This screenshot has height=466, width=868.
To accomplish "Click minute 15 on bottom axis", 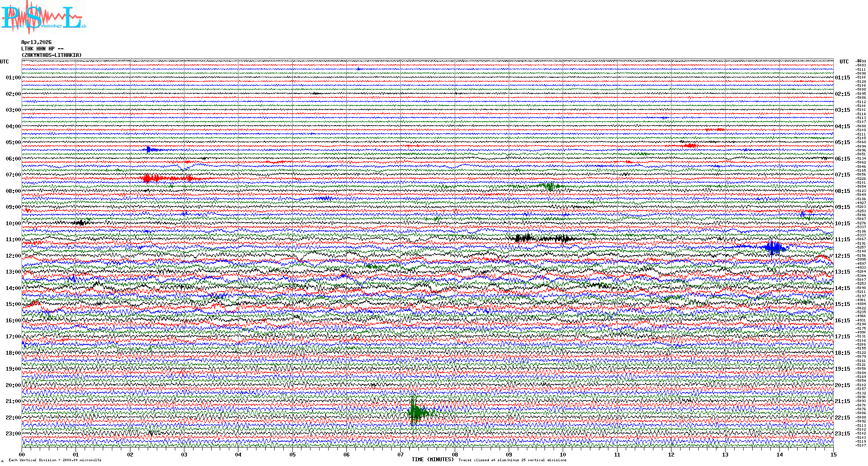I will click(833, 454).
